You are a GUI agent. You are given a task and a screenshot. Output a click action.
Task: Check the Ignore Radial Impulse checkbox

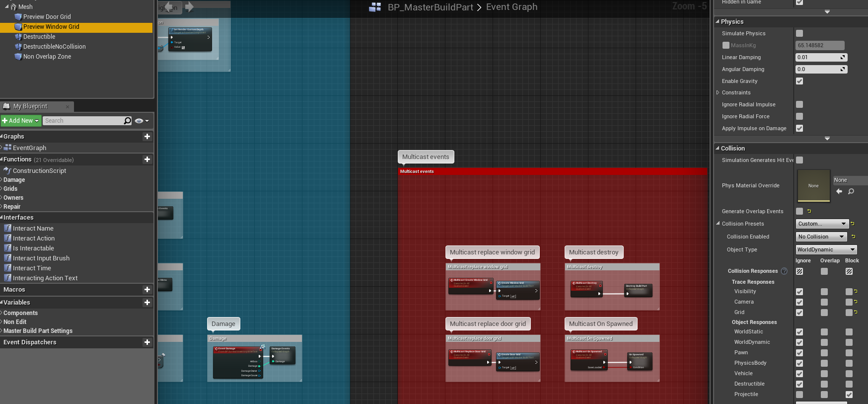[799, 104]
